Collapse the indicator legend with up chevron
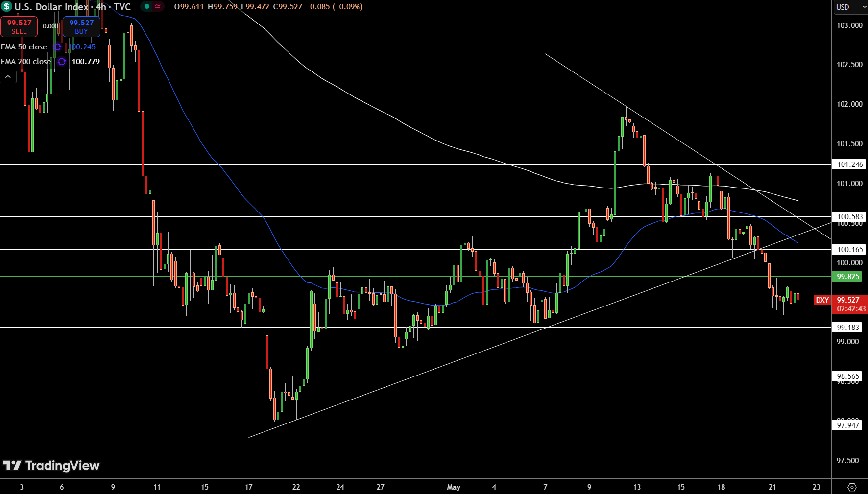 [x=8, y=77]
